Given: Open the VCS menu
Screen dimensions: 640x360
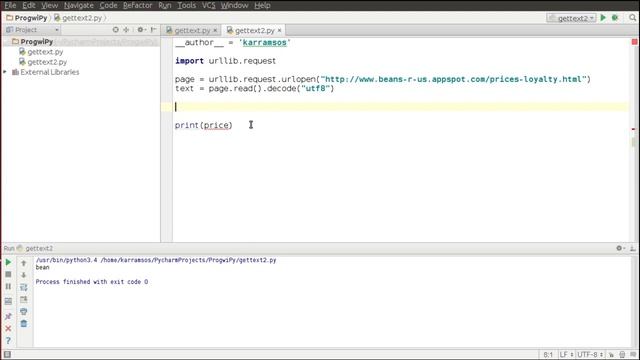Looking at the screenshot, I should point(208,5).
